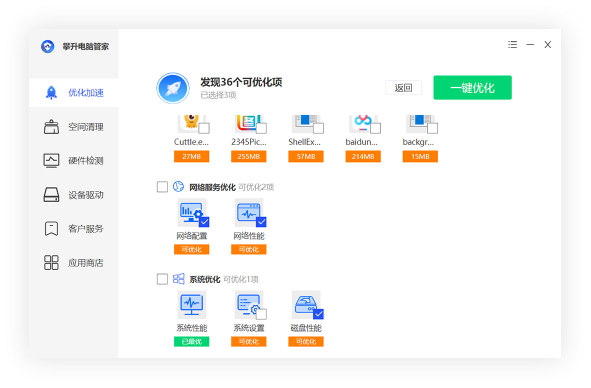Tick the checkbox on the 系统设置 item

tap(261, 314)
